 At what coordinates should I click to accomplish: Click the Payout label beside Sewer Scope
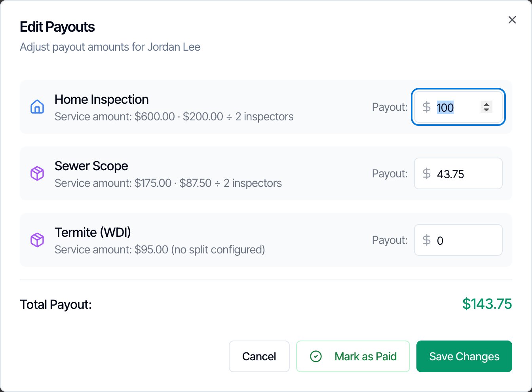390,173
